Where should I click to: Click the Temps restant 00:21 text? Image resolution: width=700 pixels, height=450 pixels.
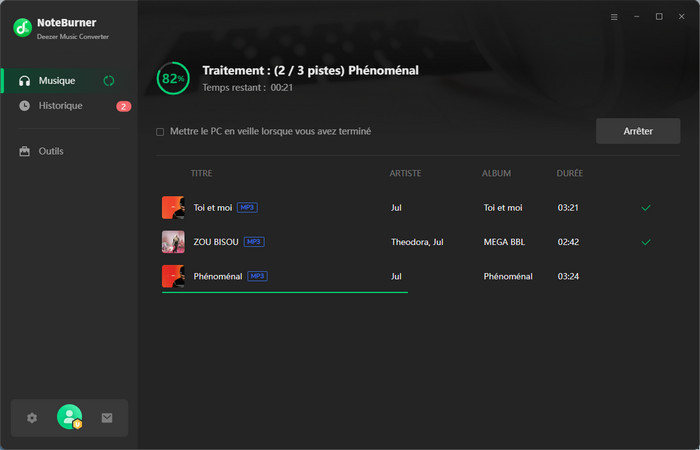[248, 88]
